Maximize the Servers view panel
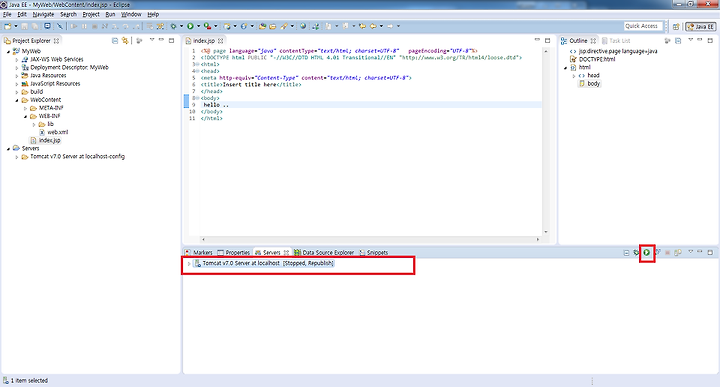The height and width of the screenshot is (387, 720). click(710, 252)
